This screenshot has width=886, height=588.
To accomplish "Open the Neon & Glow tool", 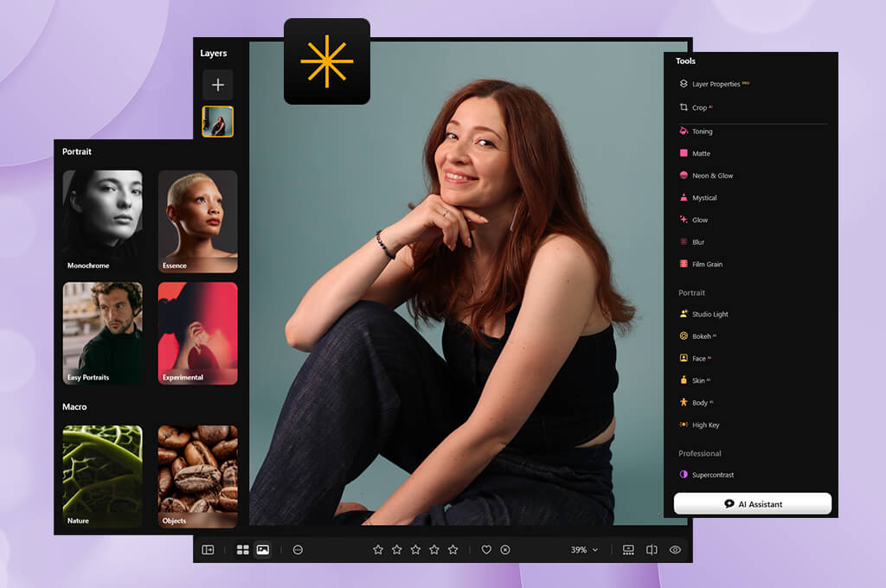I will click(706, 175).
